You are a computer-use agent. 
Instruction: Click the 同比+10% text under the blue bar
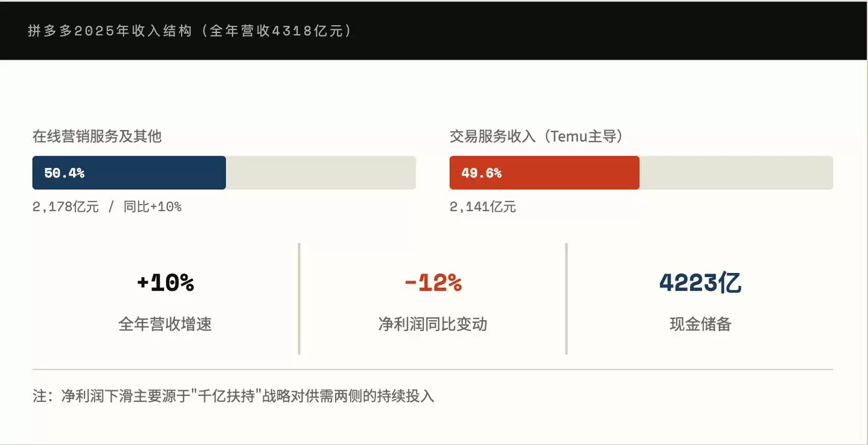(x=152, y=207)
